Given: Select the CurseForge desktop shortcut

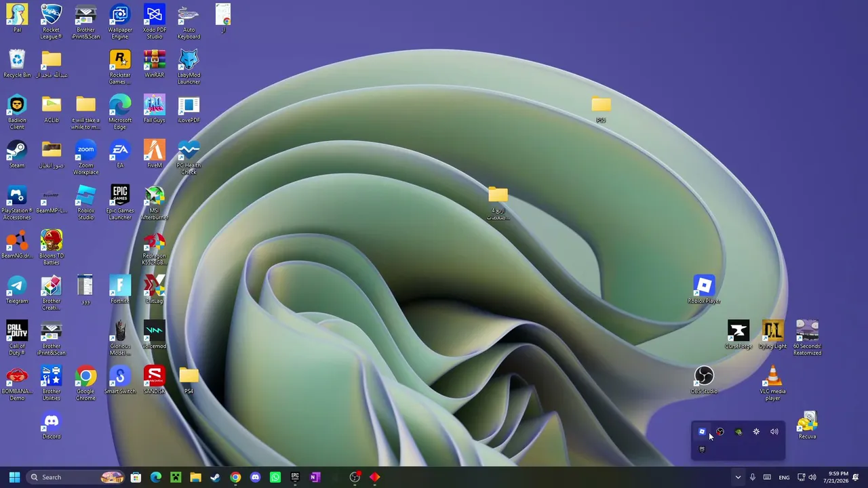Looking at the screenshot, I should 738,335.
